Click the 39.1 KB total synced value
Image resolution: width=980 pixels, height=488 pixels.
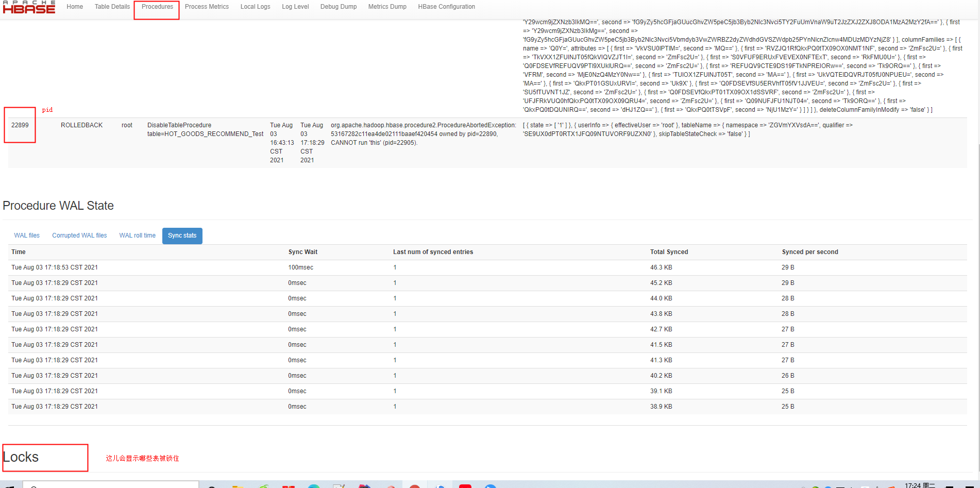[661, 391]
